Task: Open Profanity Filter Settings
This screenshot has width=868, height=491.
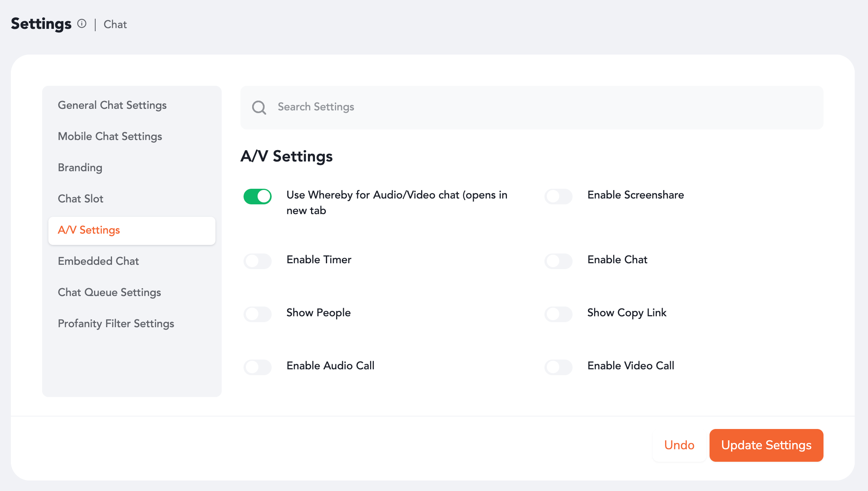Action: point(116,324)
